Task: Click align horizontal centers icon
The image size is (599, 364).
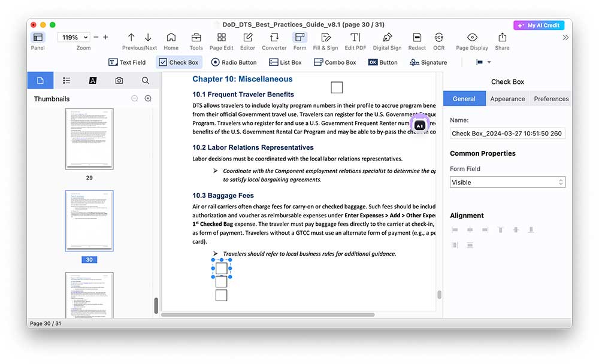Action: click(x=470, y=229)
